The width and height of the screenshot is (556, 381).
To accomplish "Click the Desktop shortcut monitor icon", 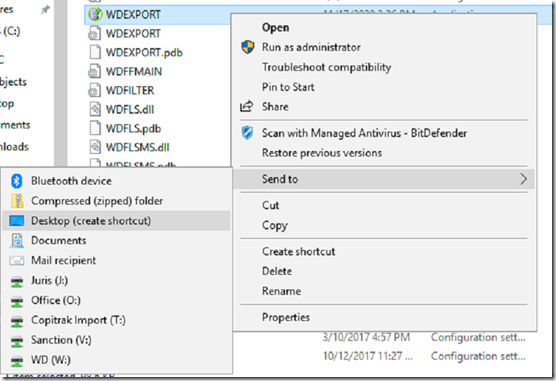I will tap(17, 221).
